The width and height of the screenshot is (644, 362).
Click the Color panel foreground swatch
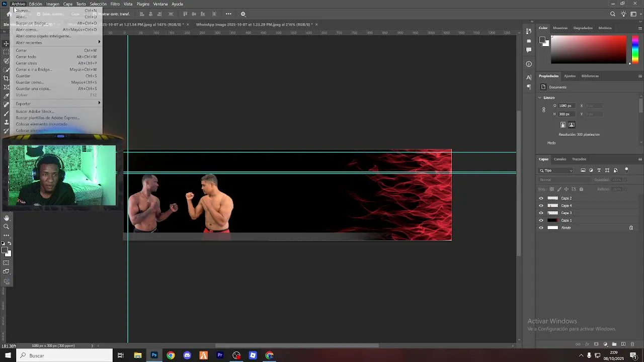pos(543,40)
